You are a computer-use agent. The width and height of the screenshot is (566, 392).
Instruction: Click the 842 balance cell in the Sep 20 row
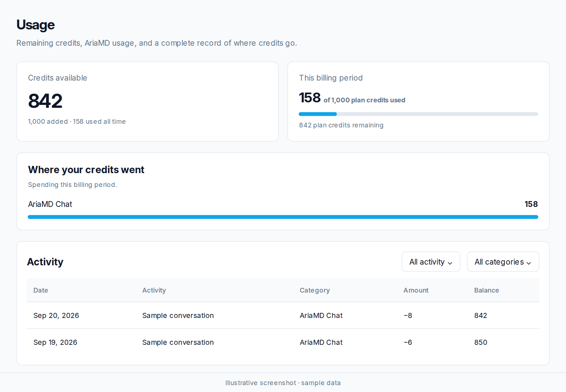click(x=481, y=315)
